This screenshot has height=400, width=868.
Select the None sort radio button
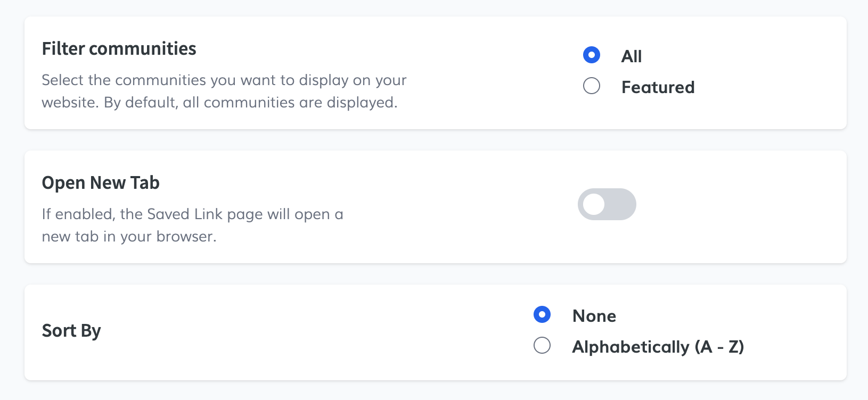(x=542, y=314)
